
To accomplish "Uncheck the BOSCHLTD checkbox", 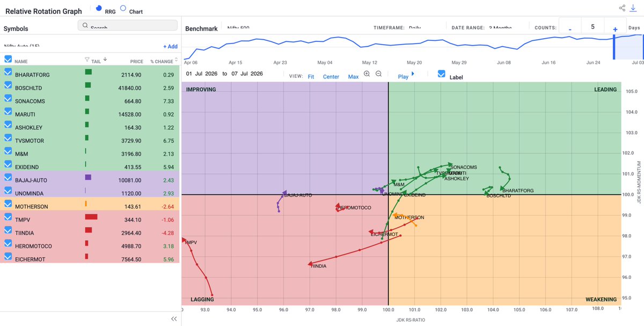I will pyautogui.click(x=8, y=85).
